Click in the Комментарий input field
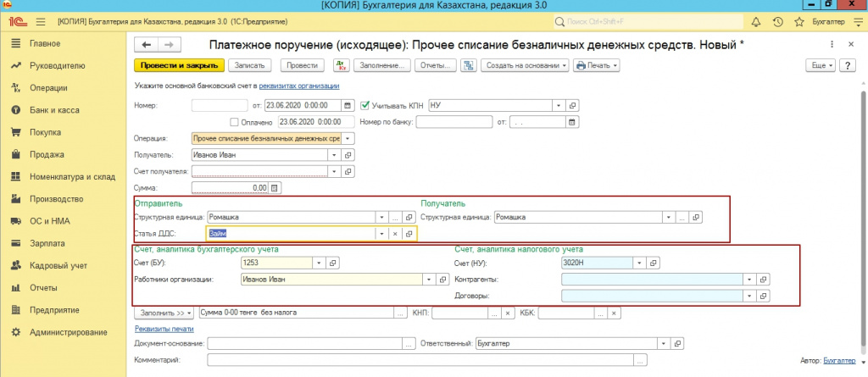 tap(420, 360)
